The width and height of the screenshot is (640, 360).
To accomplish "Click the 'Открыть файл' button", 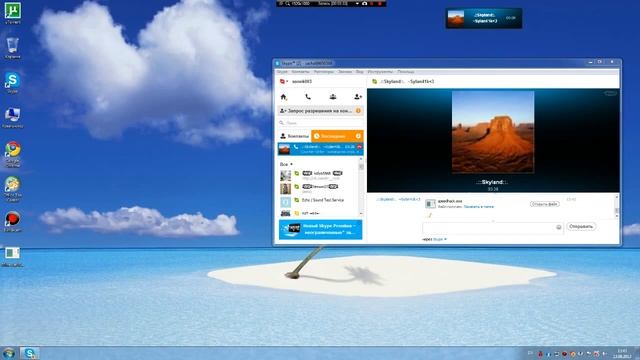I will click(544, 204).
